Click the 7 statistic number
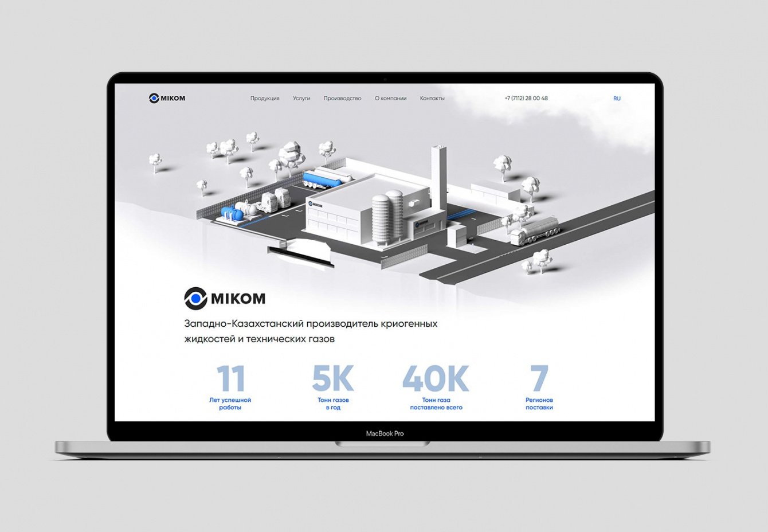The image size is (768, 532). tap(539, 378)
